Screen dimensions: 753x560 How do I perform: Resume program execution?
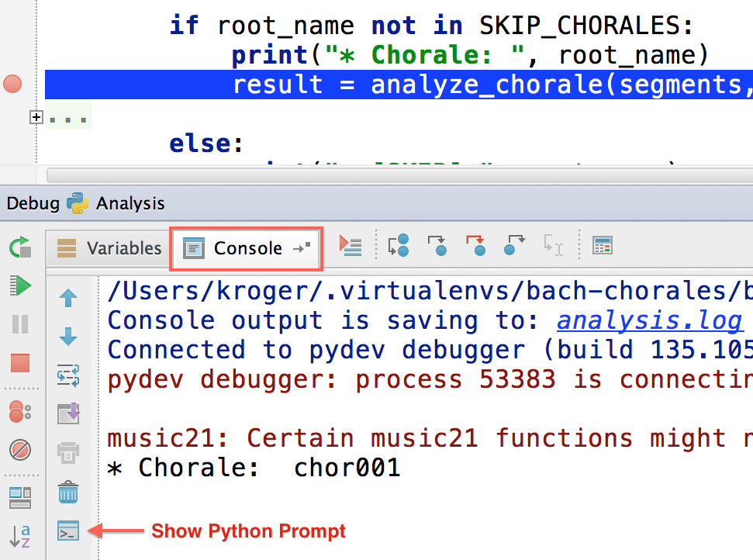point(20,285)
